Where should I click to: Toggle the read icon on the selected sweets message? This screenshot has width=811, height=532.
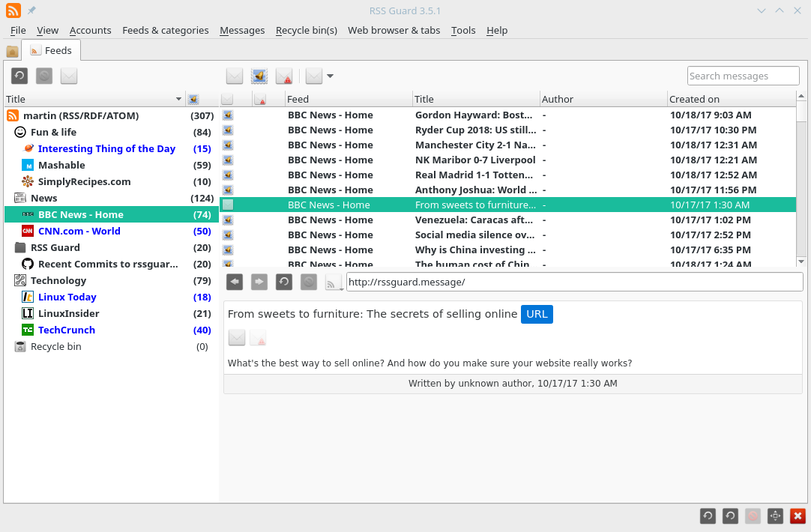coord(228,205)
